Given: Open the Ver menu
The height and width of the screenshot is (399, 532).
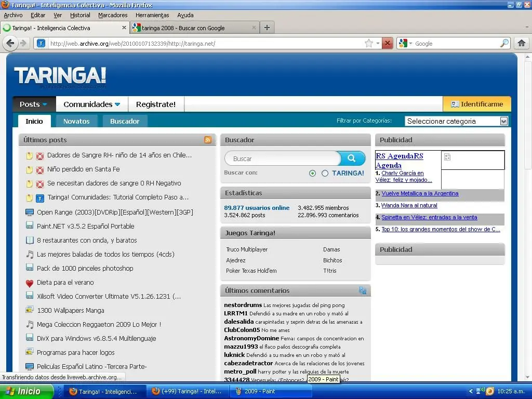Looking at the screenshot, I should [58, 15].
